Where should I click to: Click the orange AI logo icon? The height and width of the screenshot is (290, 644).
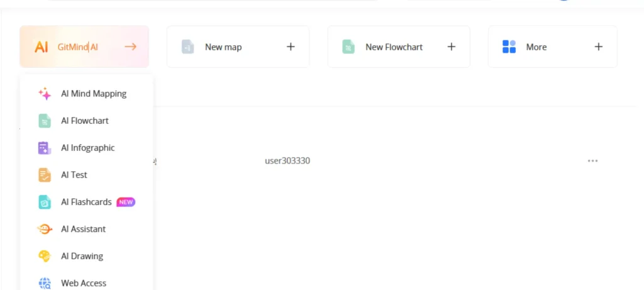(x=41, y=47)
